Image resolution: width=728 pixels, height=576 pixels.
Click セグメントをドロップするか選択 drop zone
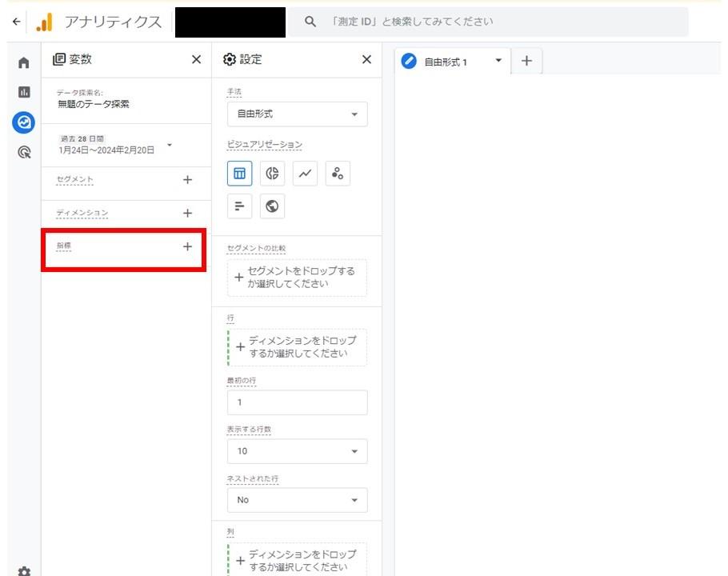coord(297,278)
